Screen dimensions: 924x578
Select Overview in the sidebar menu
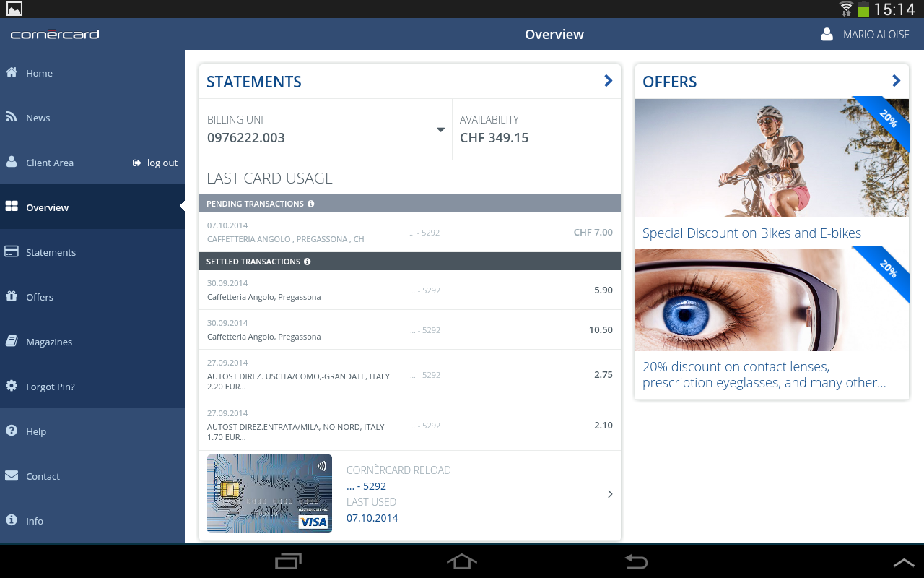tap(47, 207)
